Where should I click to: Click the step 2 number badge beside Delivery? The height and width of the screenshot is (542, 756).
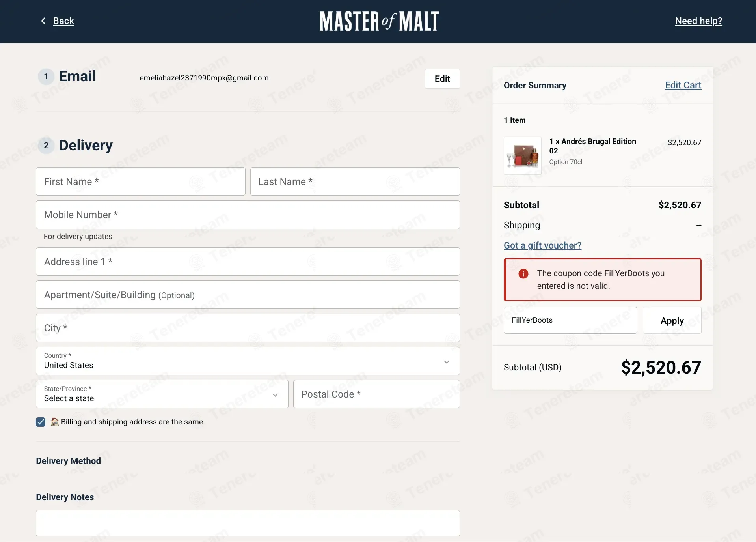coord(46,146)
